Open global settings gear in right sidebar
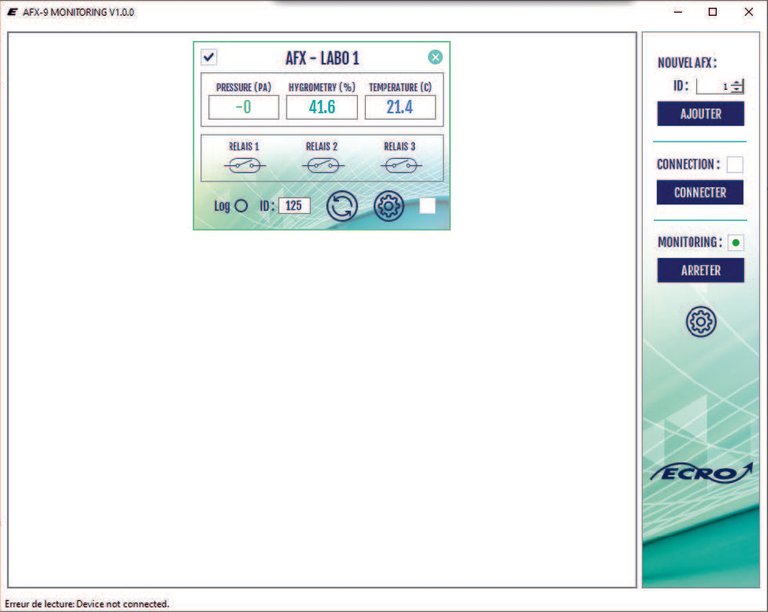This screenshot has height=612, width=768. [x=701, y=322]
